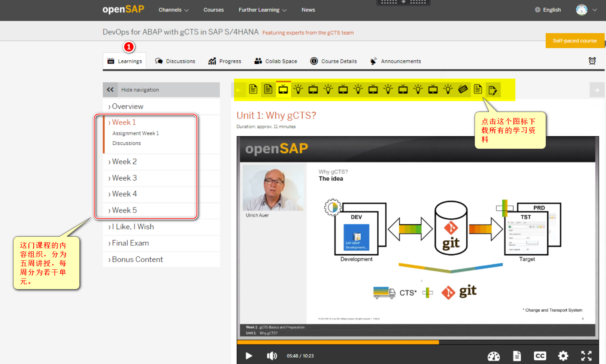
Task: Click the 05:48 / 10:23 time display
Action: [x=300, y=356]
